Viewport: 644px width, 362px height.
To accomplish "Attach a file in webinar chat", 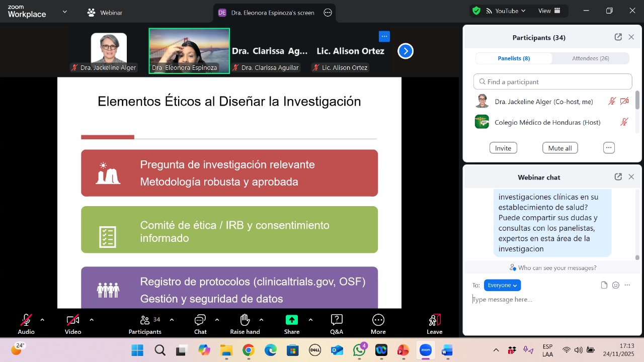I will click(x=604, y=285).
